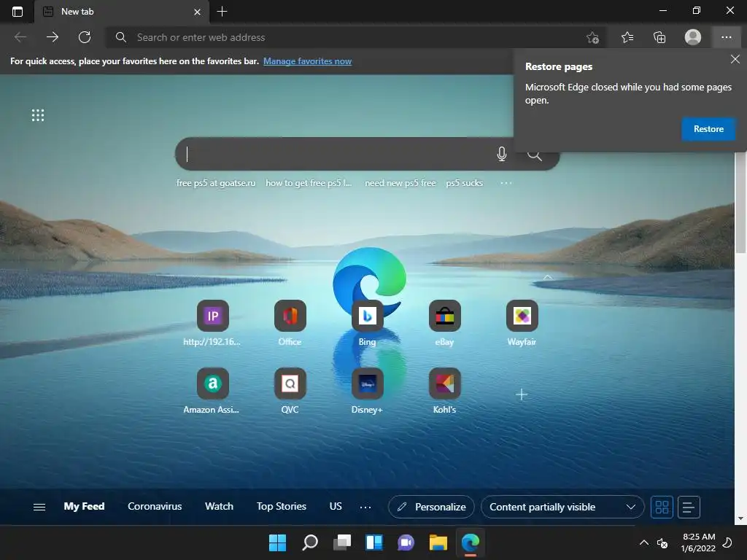
Task: Switch to the US tab
Action: tap(336, 506)
